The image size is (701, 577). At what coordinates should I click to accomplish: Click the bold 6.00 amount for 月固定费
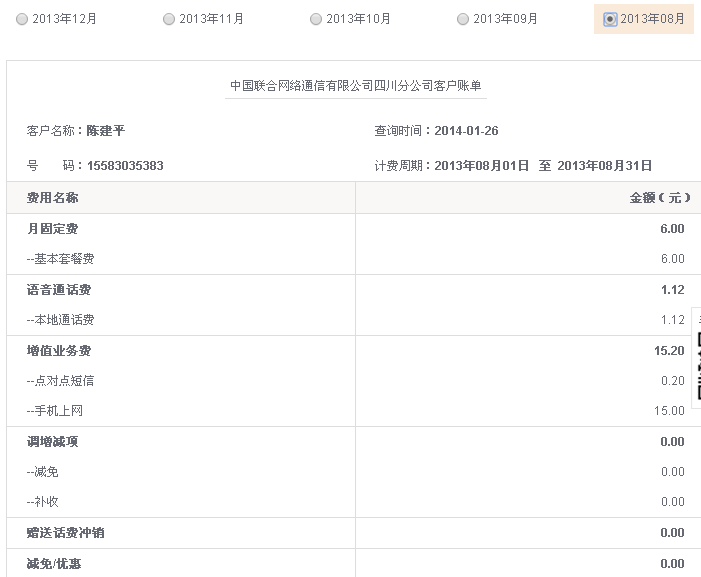click(673, 229)
